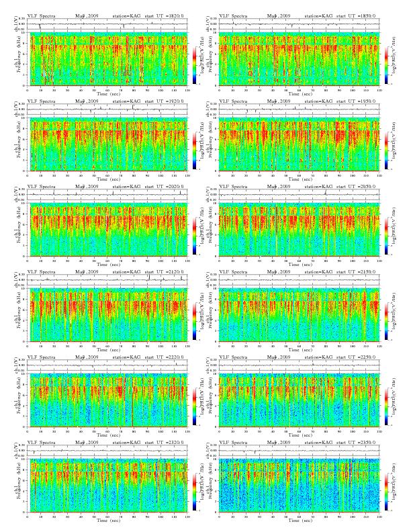Open the spectrogram for start UT 1820

(107, 59)
